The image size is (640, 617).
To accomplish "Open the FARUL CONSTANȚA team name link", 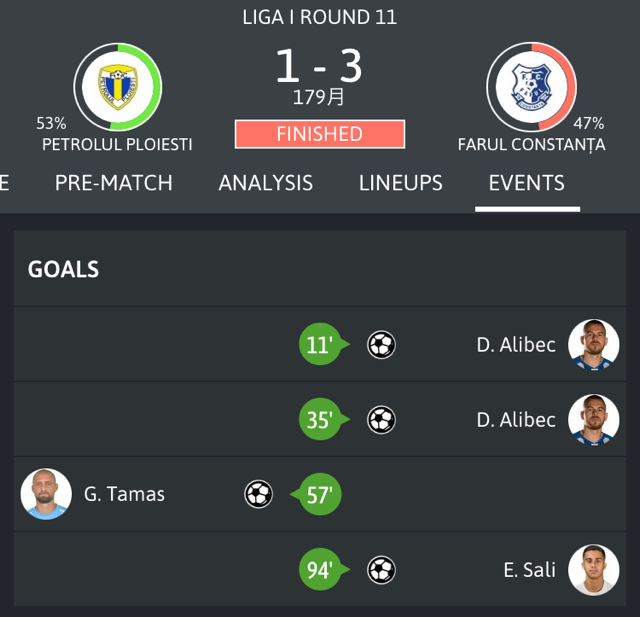I will (531, 145).
